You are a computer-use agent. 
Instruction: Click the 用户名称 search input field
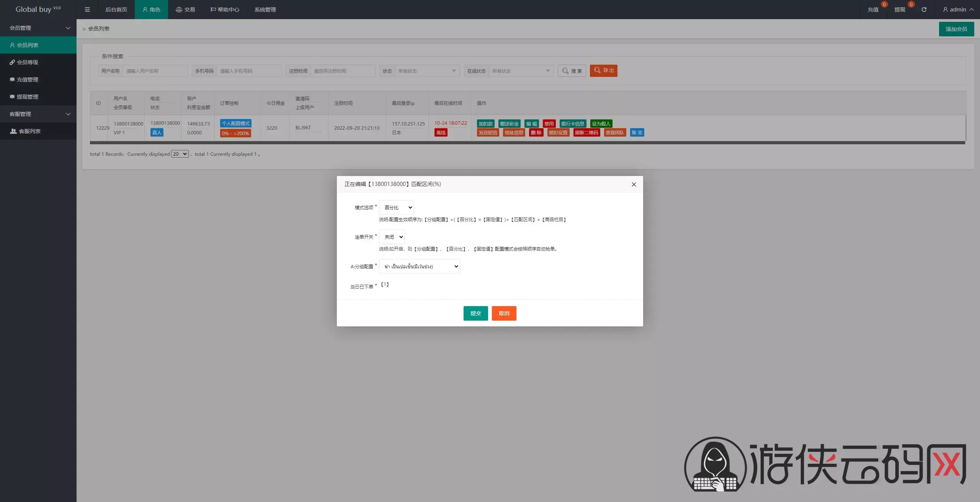[155, 71]
